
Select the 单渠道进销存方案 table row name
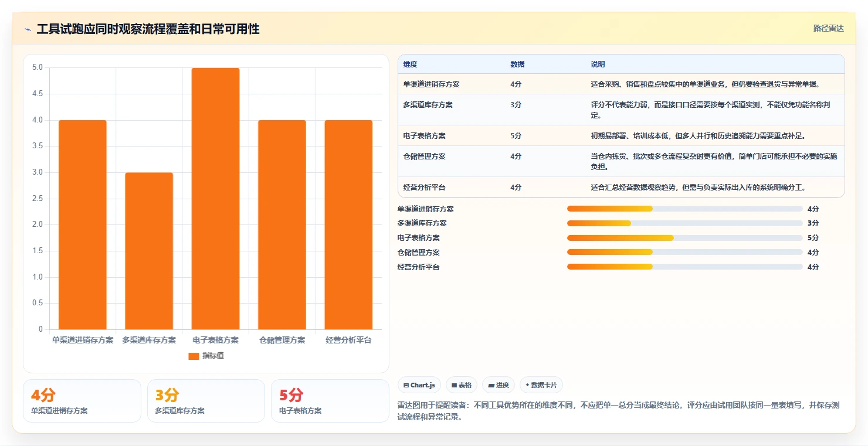[431, 84]
